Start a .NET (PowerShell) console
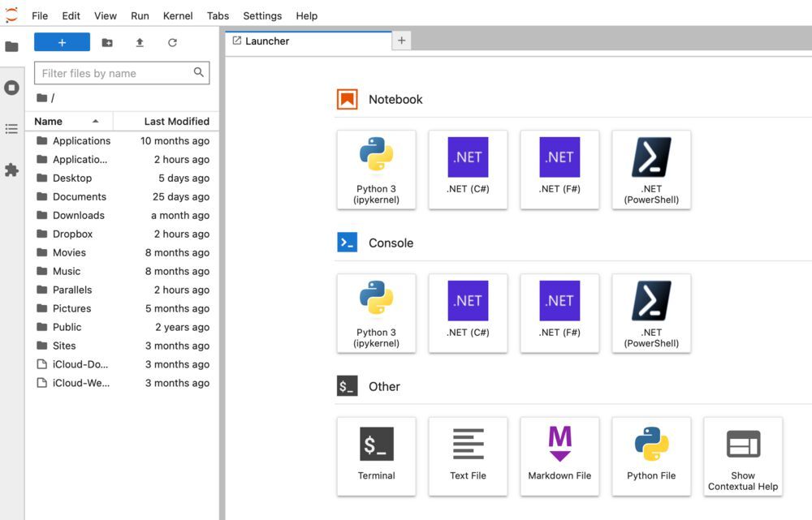Viewport: 812px width, 520px height. 651,313
